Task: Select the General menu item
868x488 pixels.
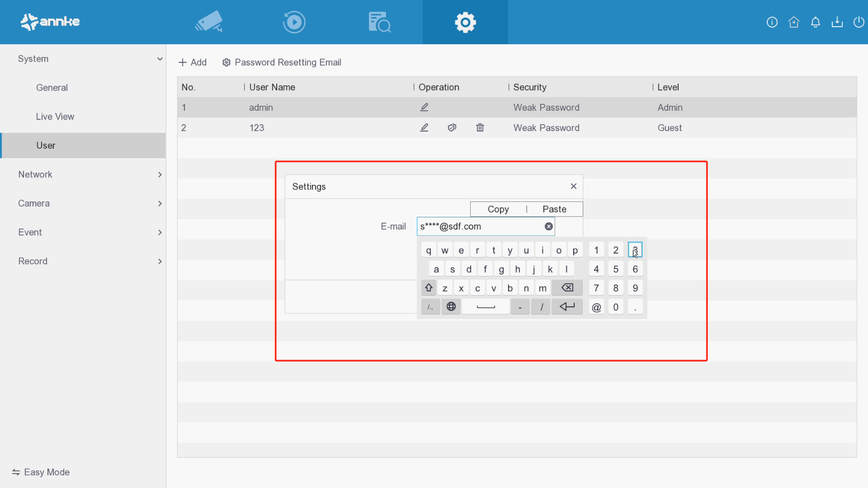Action: tap(52, 88)
